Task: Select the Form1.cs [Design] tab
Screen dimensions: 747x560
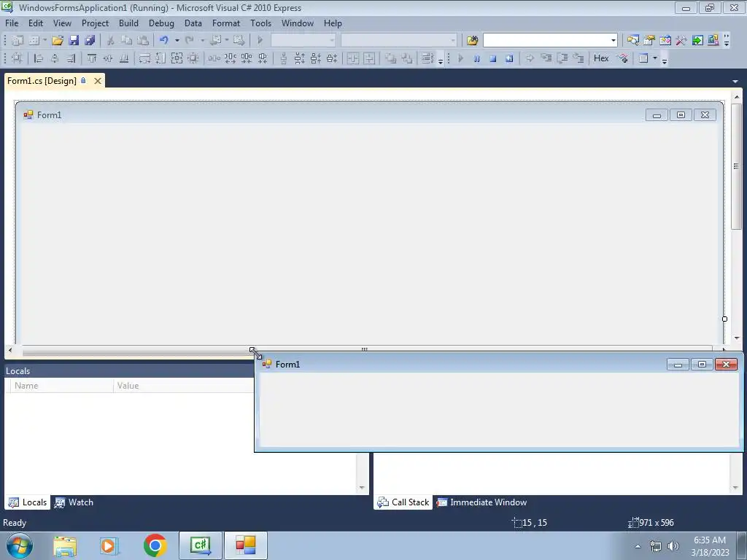Action: point(42,81)
